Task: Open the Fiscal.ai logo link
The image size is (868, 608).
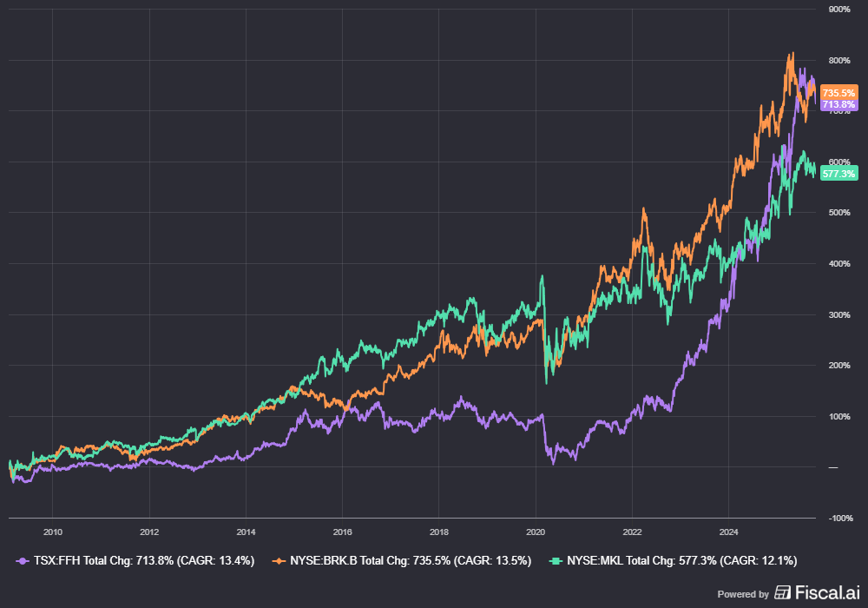Action: click(x=817, y=593)
